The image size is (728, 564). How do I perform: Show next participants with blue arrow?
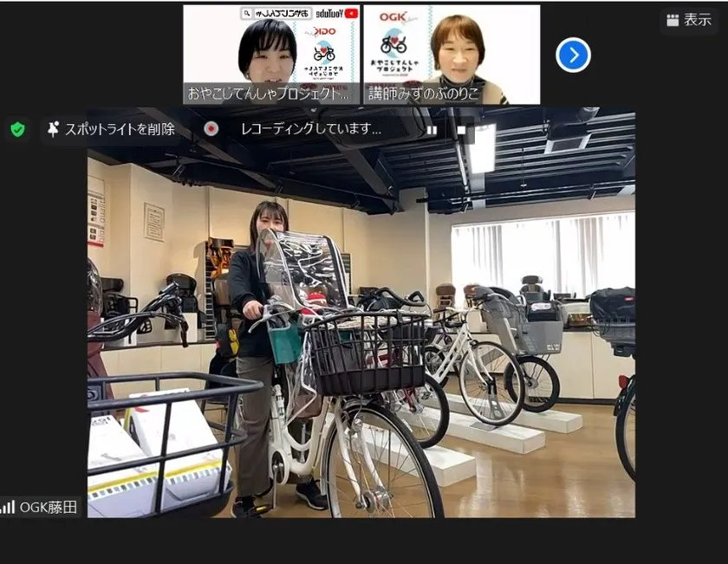click(x=573, y=55)
